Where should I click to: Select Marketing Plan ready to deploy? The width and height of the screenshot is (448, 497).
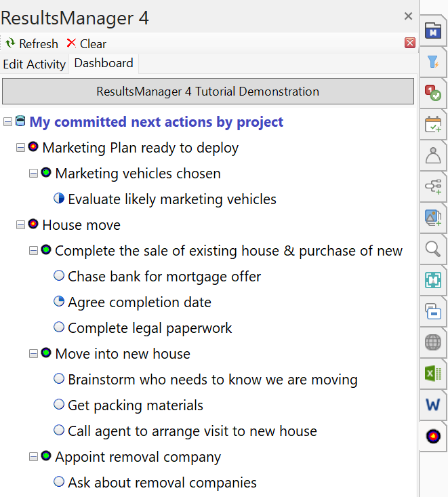coord(140,148)
